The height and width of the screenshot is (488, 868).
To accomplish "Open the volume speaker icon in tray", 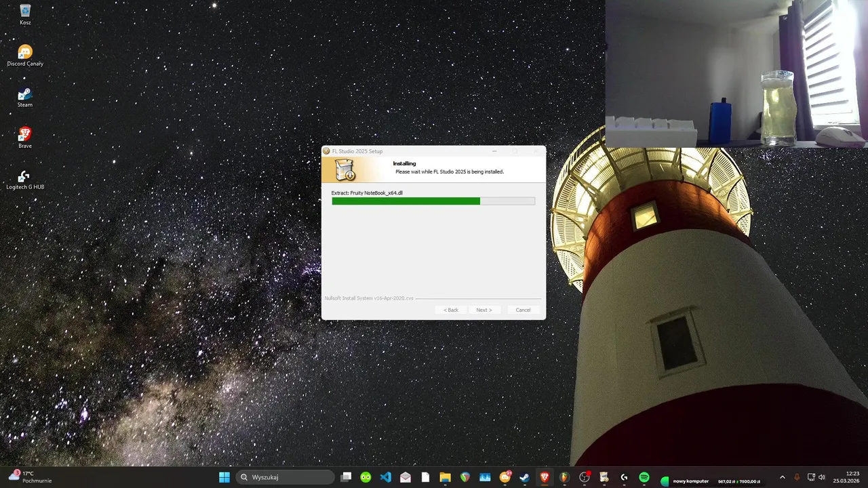I will pyautogui.click(x=822, y=477).
